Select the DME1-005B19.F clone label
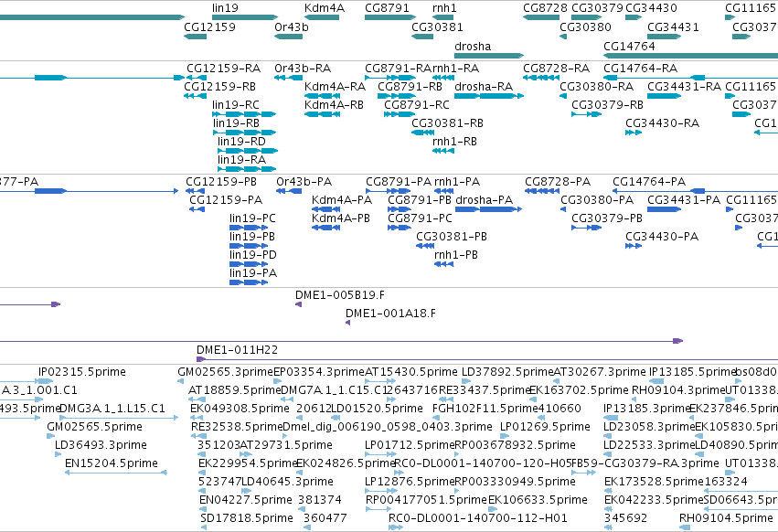This screenshot has width=778, height=532. (340, 294)
